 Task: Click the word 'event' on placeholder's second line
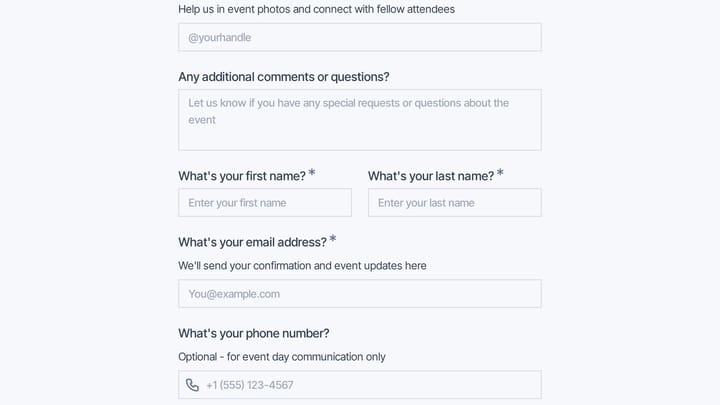(202, 120)
